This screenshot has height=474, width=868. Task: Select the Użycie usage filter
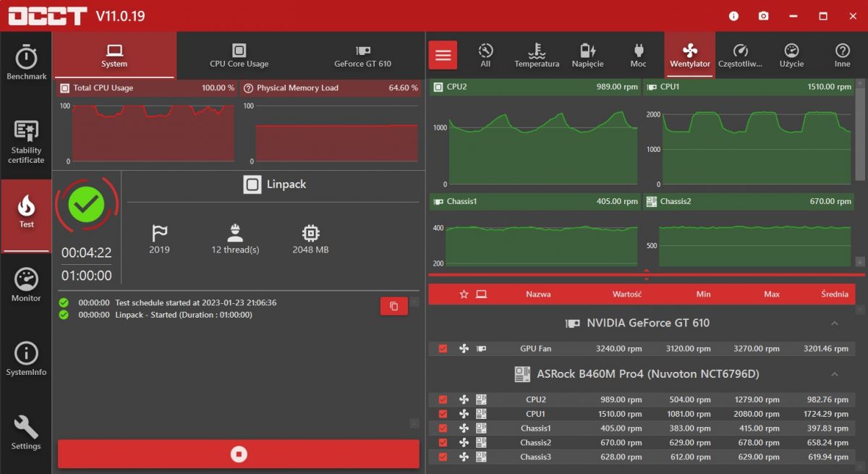(x=791, y=55)
